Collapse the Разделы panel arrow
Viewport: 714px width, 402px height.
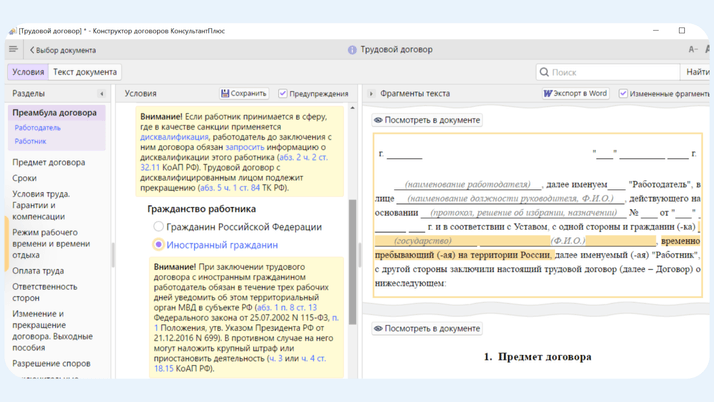(x=101, y=94)
